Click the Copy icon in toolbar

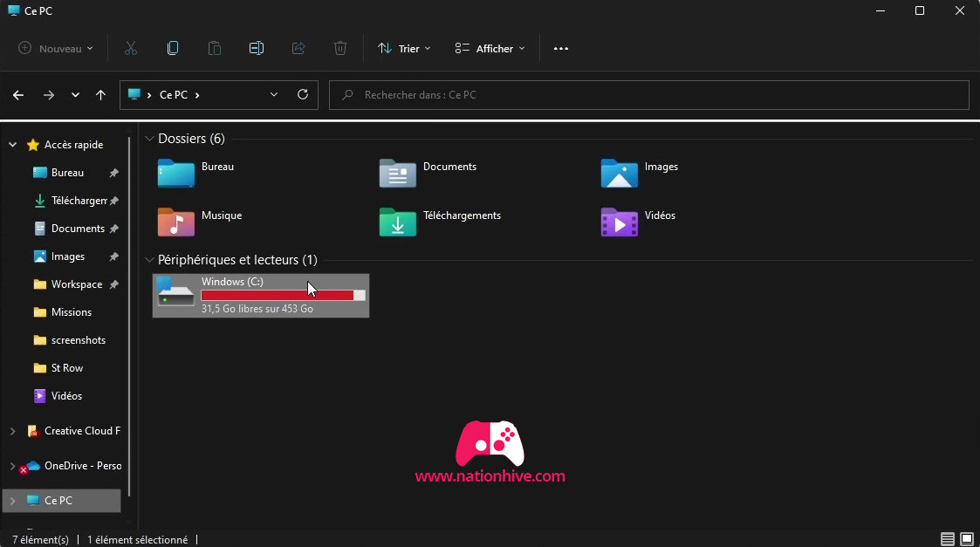click(x=173, y=48)
